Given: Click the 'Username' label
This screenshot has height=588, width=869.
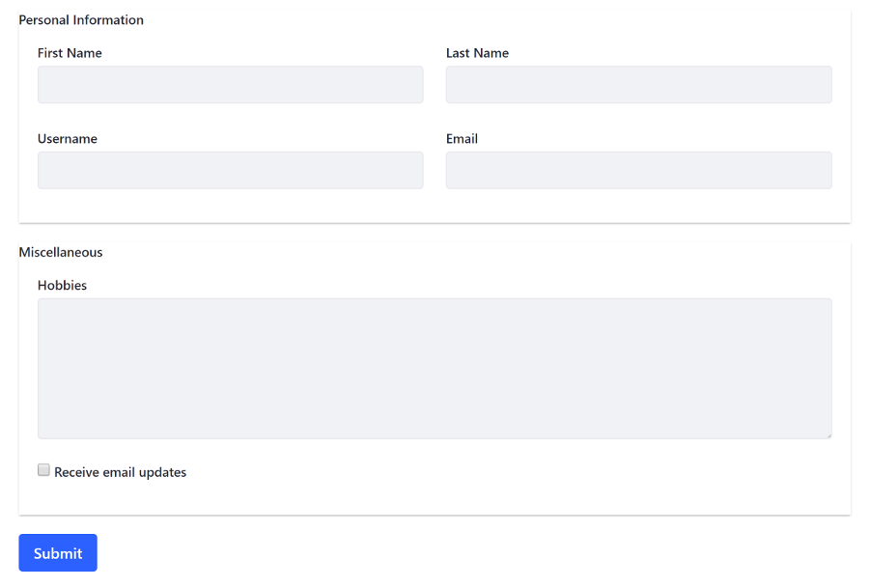Looking at the screenshot, I should [x=68, y=139].
